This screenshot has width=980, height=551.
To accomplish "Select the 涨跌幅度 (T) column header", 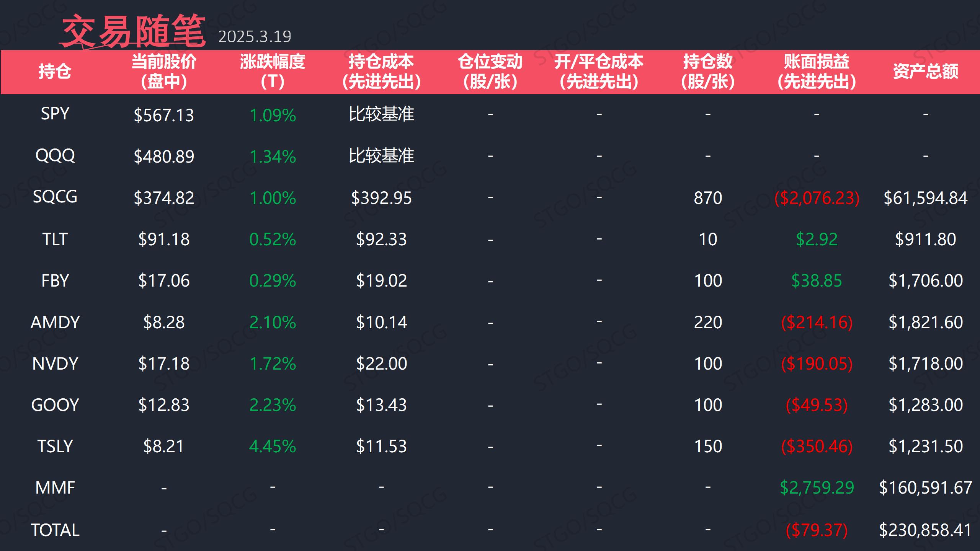I will coord(272,72).
